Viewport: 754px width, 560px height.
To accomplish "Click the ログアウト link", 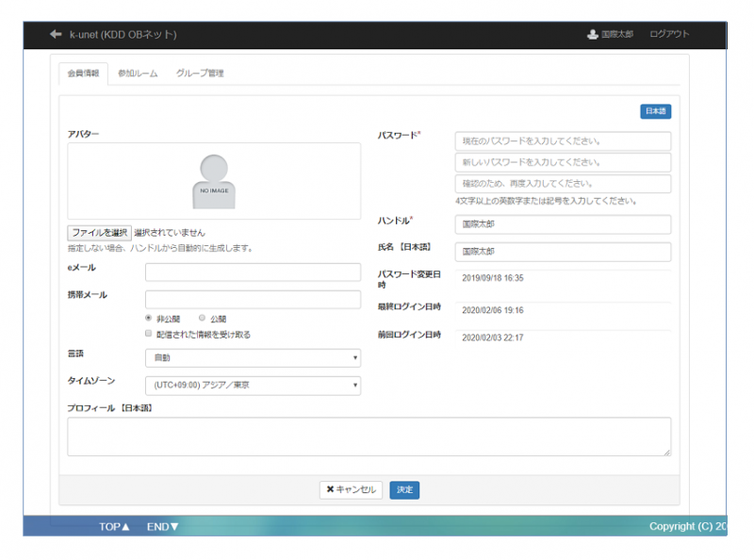I will 669,35.
